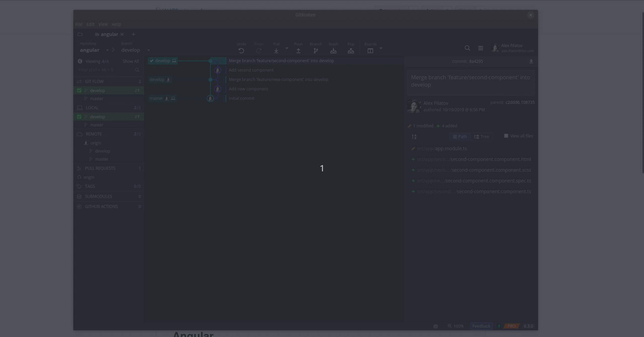Expand the SUBMODULES section
Screen dimensions: 644x337
pos(109,197)
